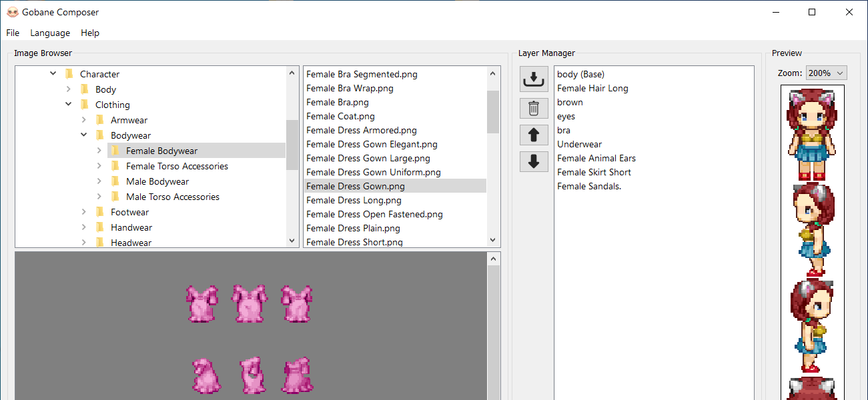The height and width of the screenshot is (400, 868).
Task: Click folder tree scrollbar up arrow
Action: tap(292, 73)
